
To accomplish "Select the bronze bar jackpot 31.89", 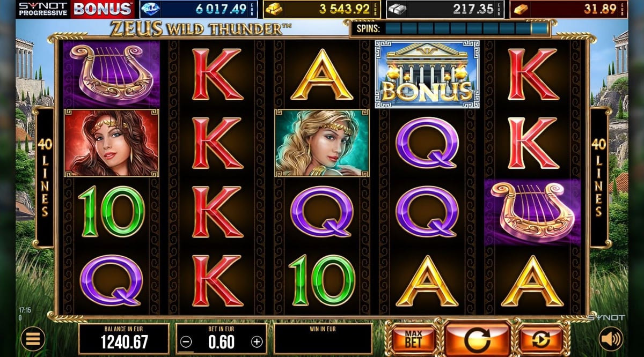I will 568,9.
